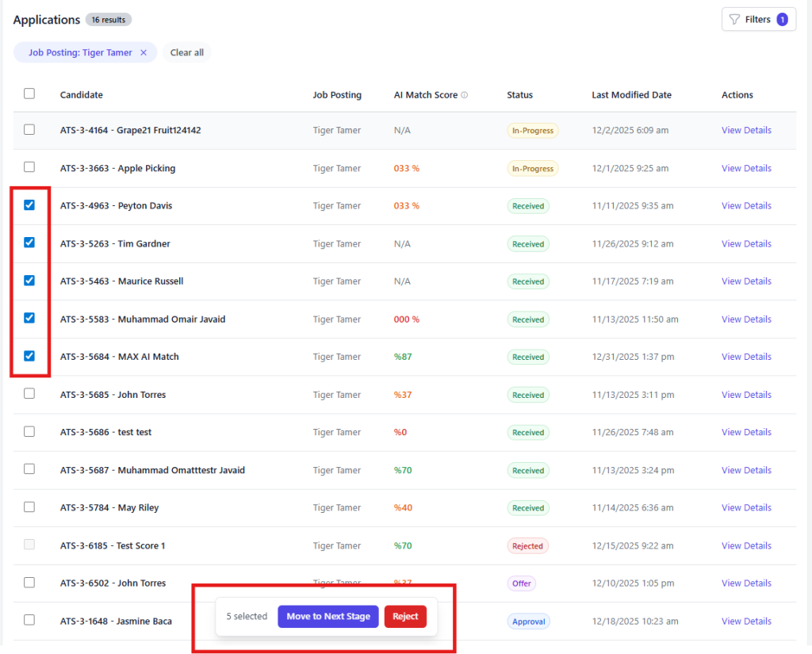812x654 pixels.
Task: Click the Status column header
Action: click(519, 95)
